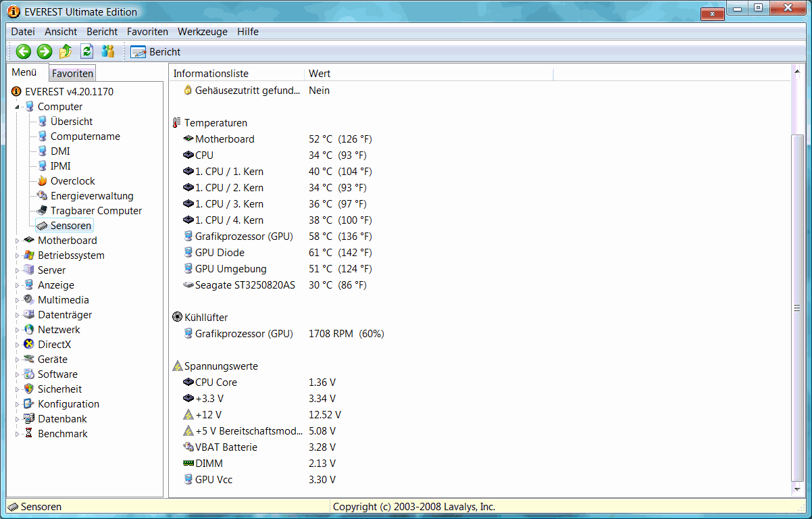Go forward with the green right arrow
812x519 pixels.
click(x=45, y=51)
